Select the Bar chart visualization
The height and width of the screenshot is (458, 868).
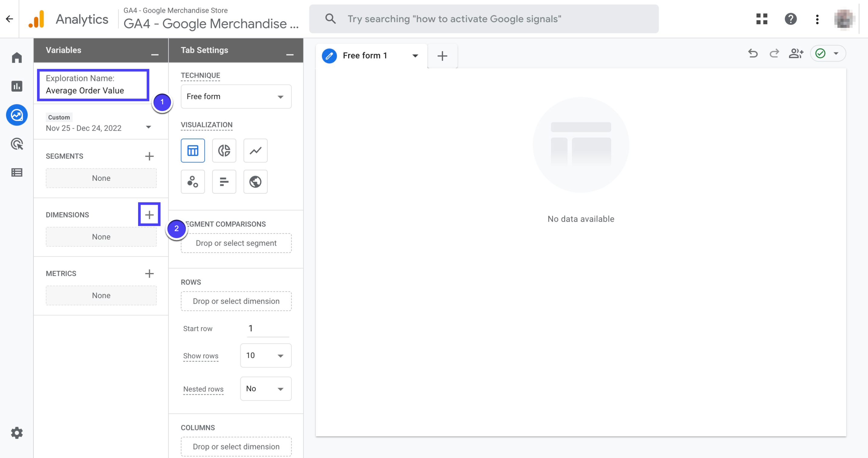point(224,182)
